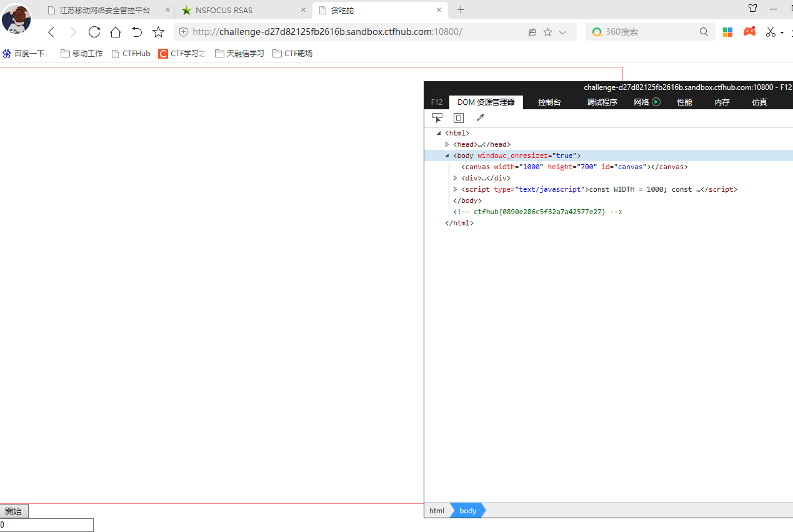793x532 pixels.
Task: Switch to the 调试程序 tab
Action: point(602,102)
